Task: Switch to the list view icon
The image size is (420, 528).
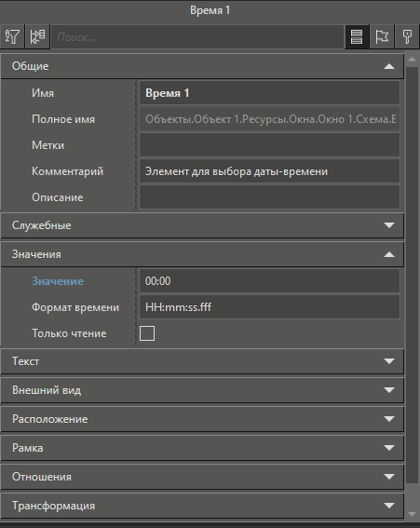Action: (357, 36)
